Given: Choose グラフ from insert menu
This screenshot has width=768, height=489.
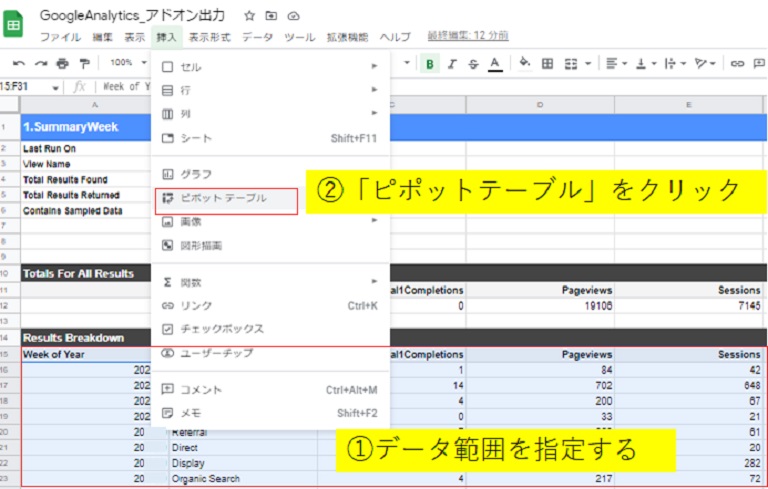Looking at the screenshot, I should [x=195, y=174].
